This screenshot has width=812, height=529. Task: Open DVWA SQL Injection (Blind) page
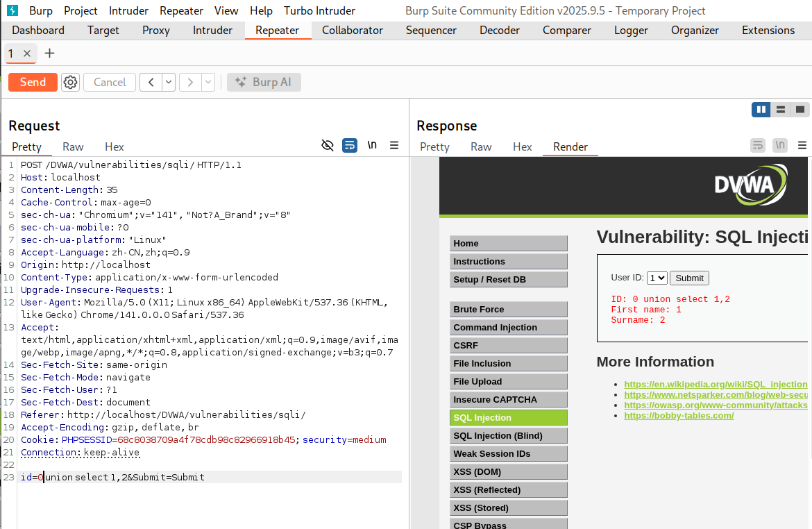click(509, 436)
